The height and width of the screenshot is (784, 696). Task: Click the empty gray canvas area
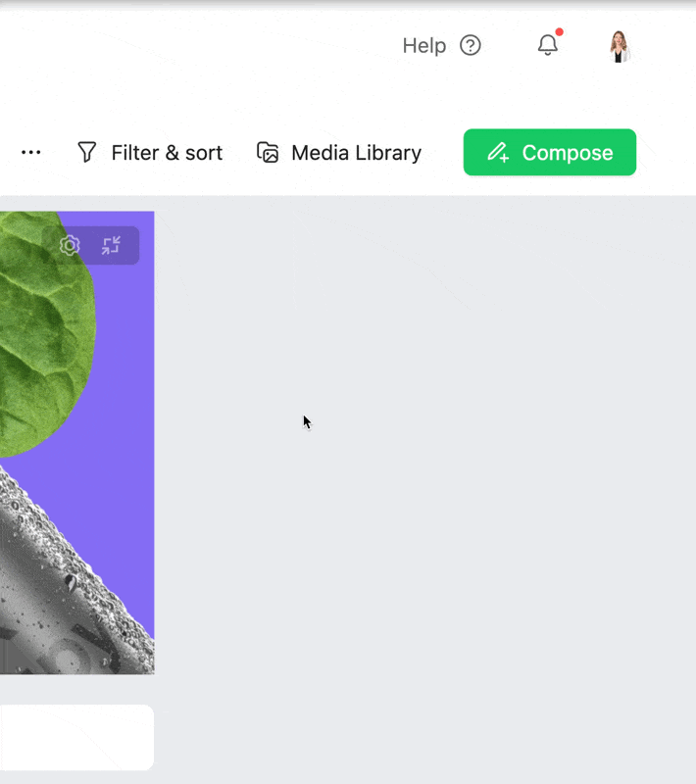[x=425, y=490]
